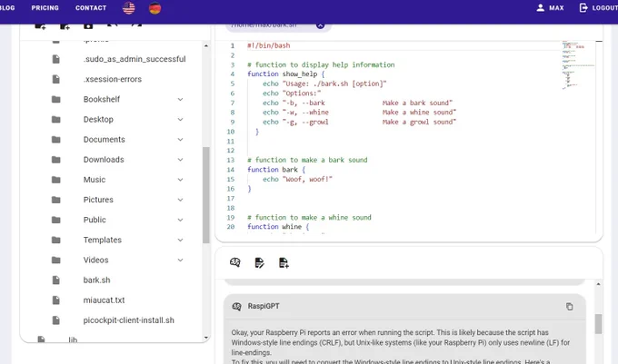Image resolution: width=618 pixels, height=364 pixels.
Task: Select the Downloads folder name
Action: pyautogui.click(x=104, y=160)
